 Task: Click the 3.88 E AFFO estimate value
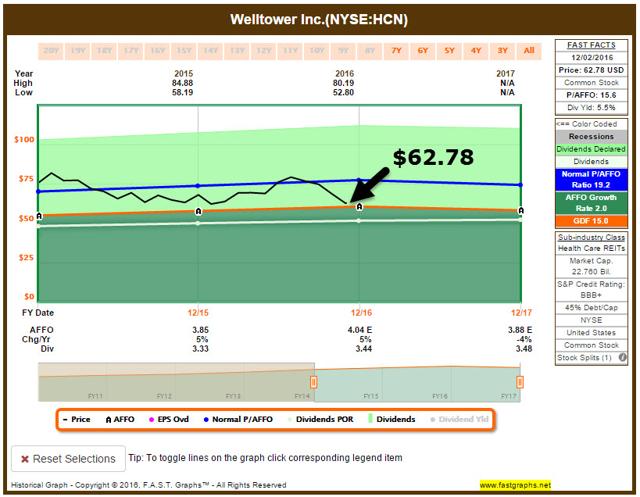pos(520,330)
